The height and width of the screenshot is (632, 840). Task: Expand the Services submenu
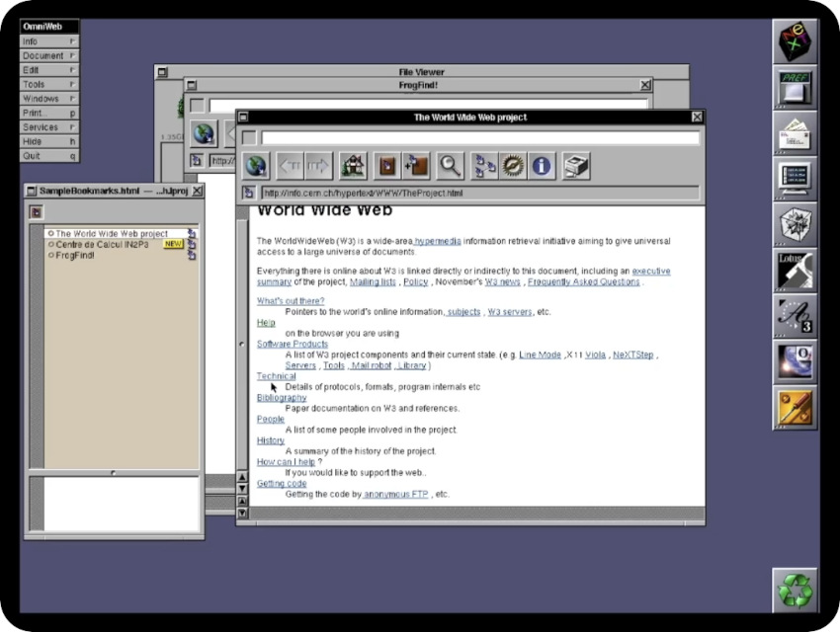pos(49,126)
